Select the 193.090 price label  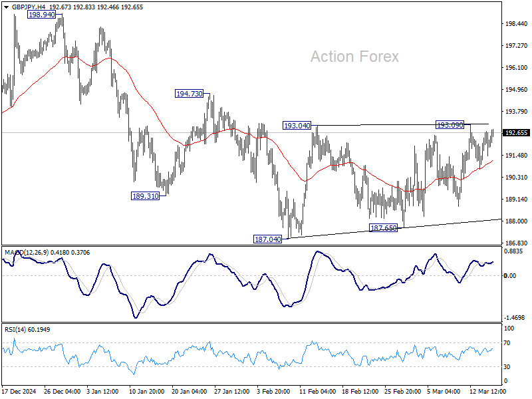450,125
